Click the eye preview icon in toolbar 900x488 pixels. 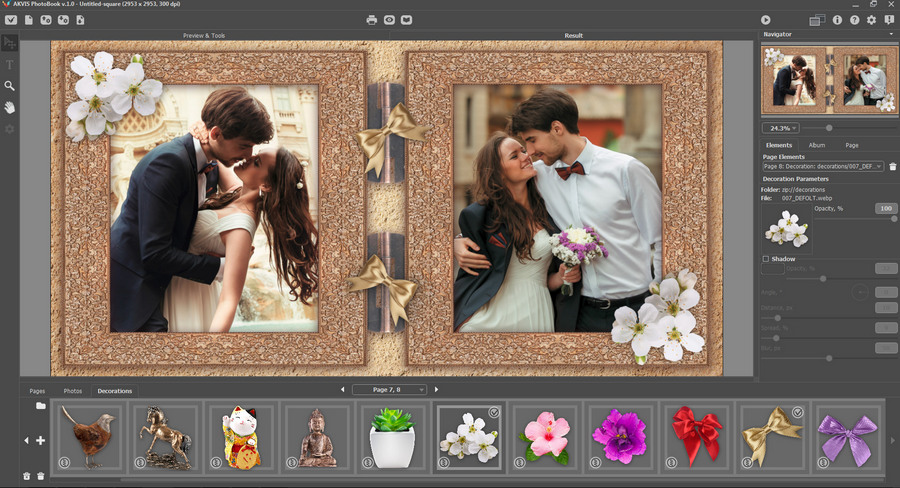[x=389, y=20]
